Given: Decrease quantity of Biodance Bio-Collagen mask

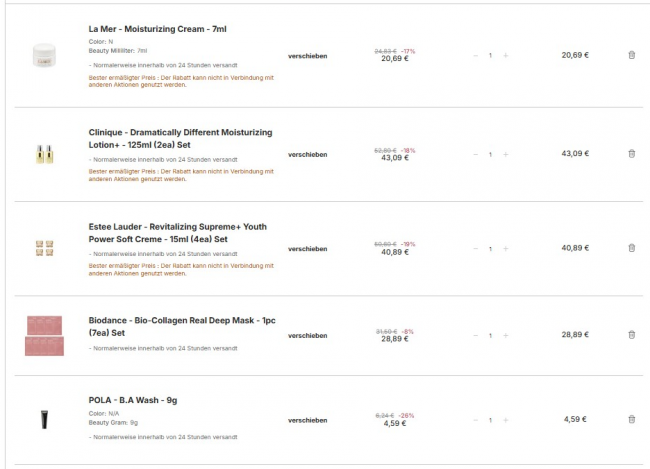Looking at the screenshot, I should [476, 335].
